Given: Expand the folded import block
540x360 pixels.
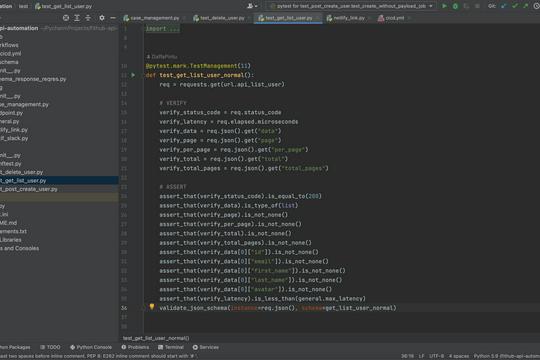Looking at the screenshot, I should pyautogui.click(x=163, y=29).
